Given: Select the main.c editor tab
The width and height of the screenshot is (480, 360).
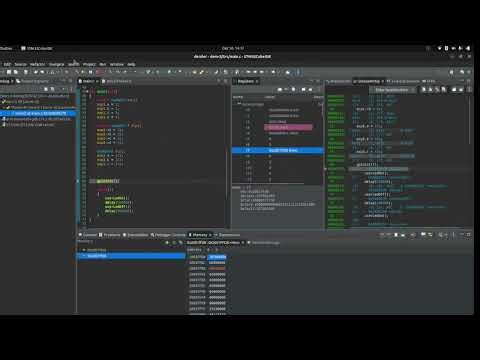Looking at the screenshot, I should (x=88, y=81).
